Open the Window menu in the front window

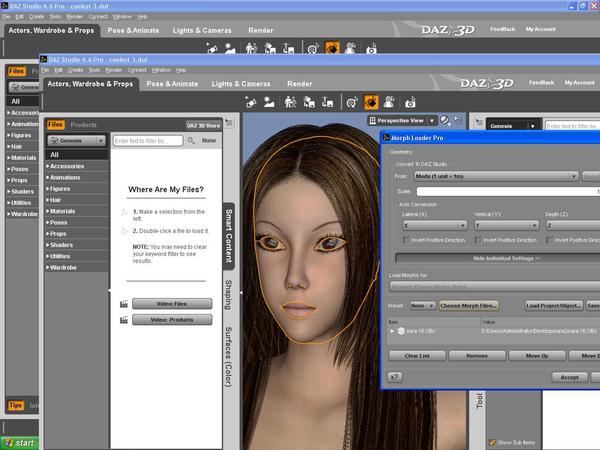pyautogui.click(x=161, y=70)
